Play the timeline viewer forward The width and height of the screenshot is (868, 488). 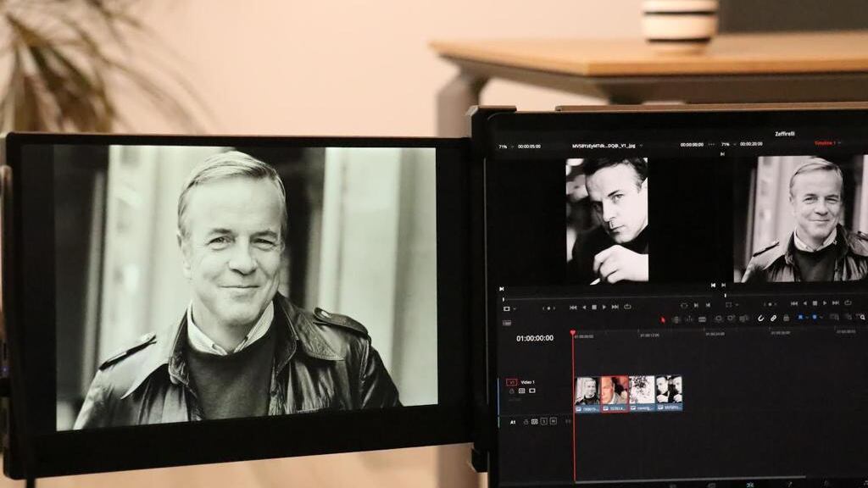[825, 303]
